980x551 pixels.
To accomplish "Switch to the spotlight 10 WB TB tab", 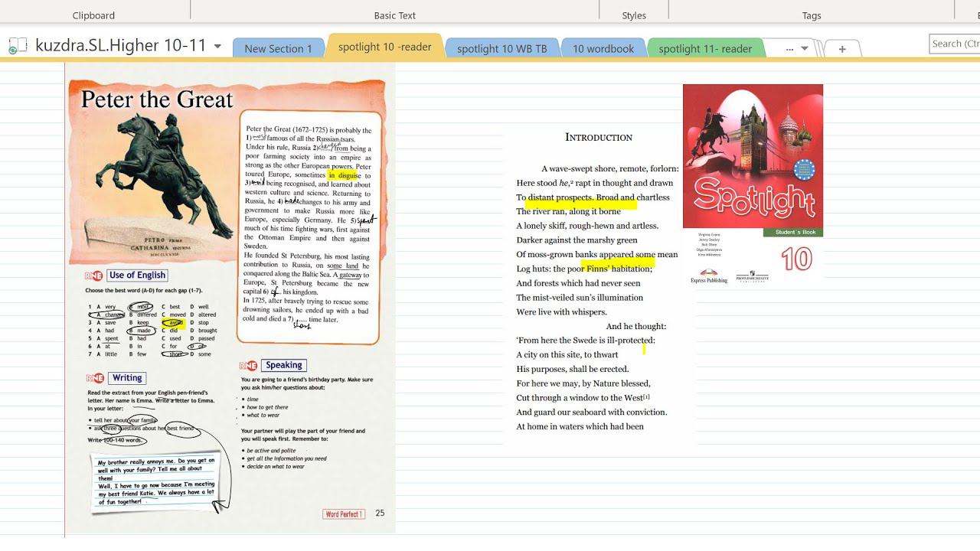I will [x=501, y=48].
